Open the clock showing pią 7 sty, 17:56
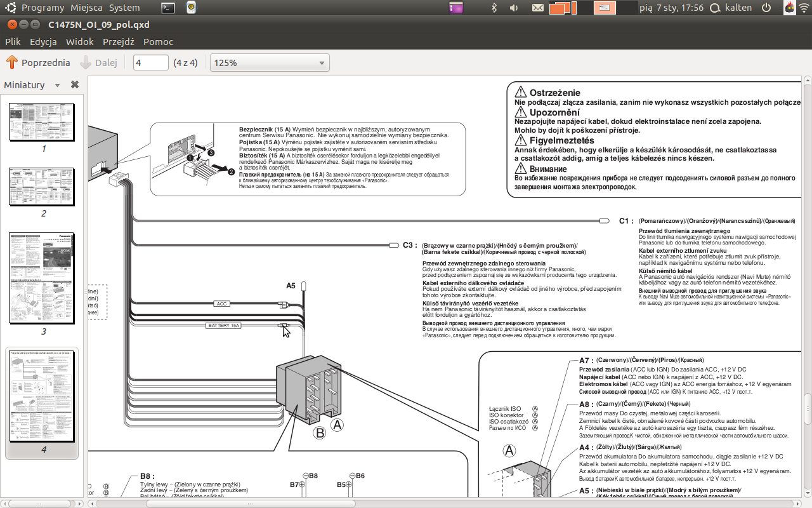The image size is (812, 508). click(x=672, y=8)
